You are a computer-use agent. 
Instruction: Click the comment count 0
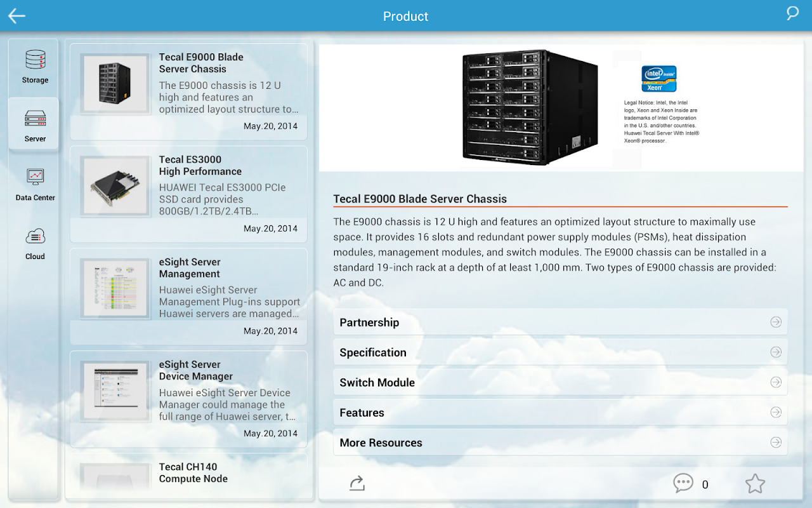click(x=705, y=485)
